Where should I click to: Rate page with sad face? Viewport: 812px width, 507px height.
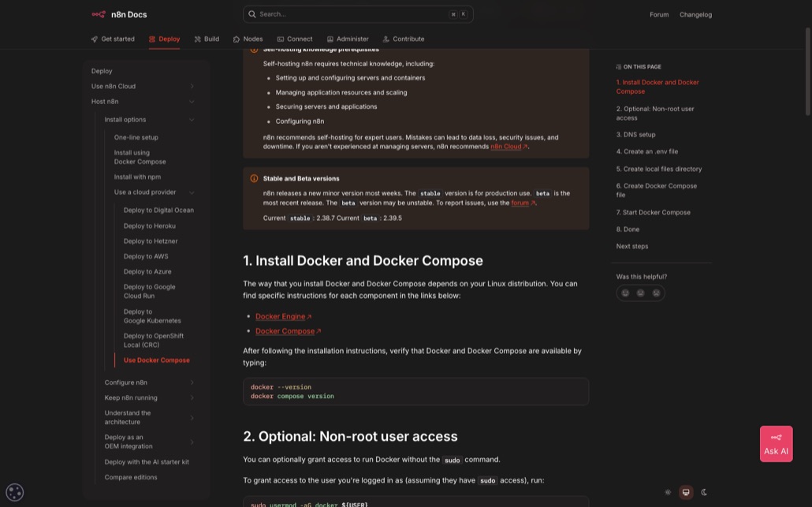tap(656, 293)
